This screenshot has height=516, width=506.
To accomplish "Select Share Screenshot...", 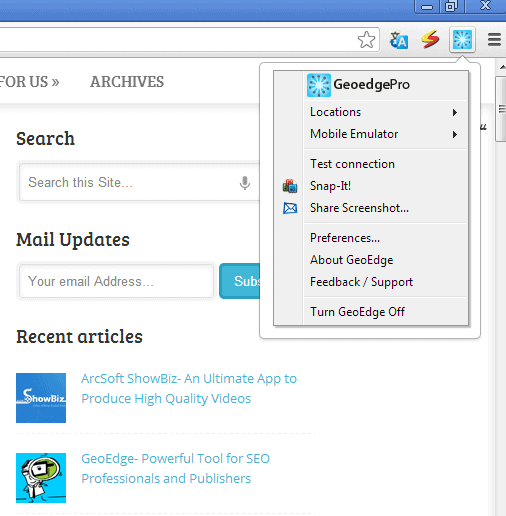I will tap(385, 208).
